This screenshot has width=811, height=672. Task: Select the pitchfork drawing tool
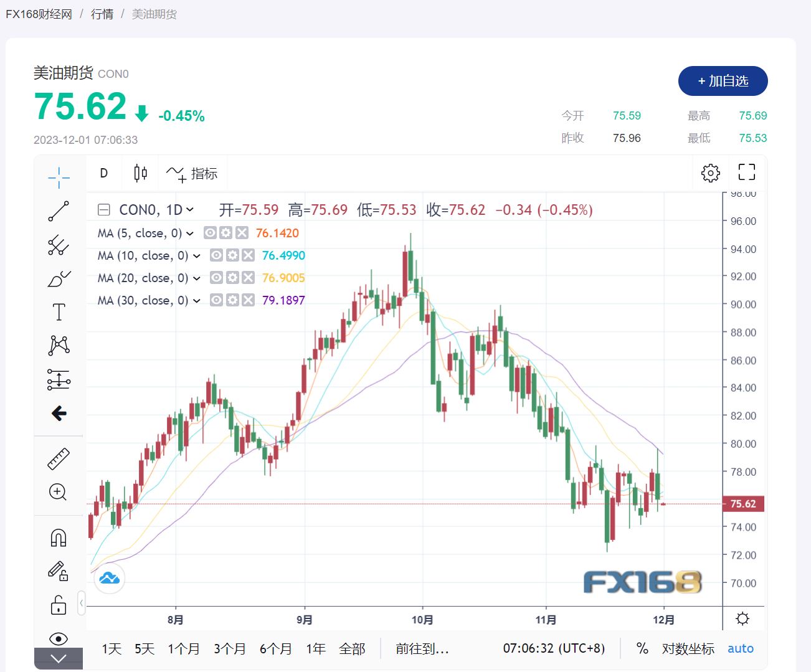pos(59,245)
